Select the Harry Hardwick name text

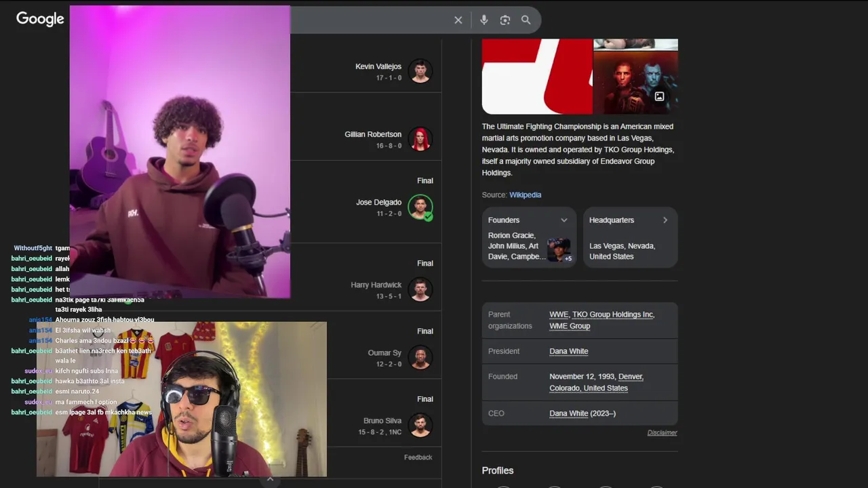pyautogui.click(x=376, y=285)
